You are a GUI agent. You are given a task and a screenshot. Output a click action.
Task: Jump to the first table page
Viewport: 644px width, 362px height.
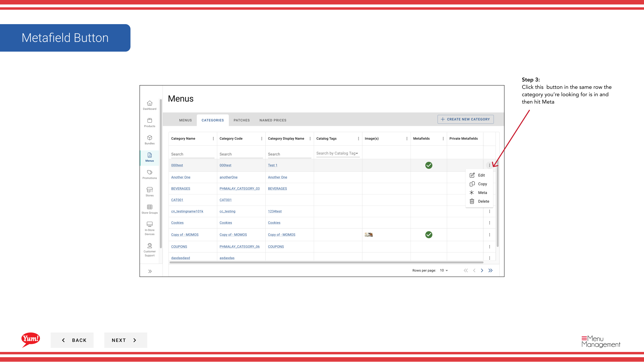tap(466, 270)
